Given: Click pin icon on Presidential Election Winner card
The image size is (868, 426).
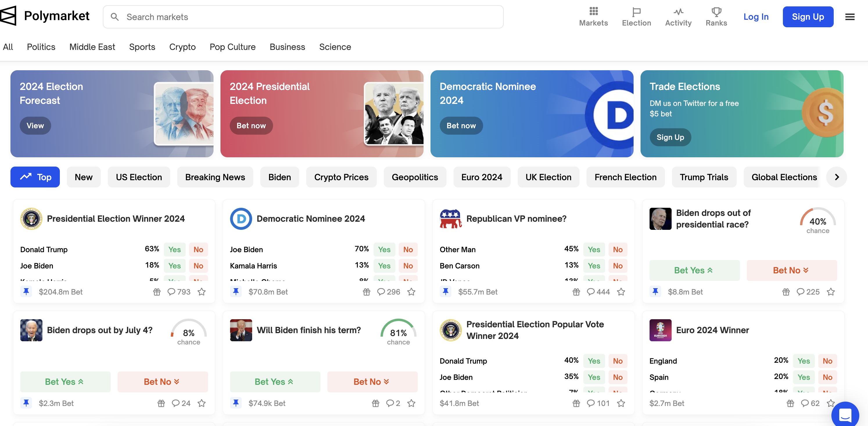Looking at the screenshot, I should tap(26, 291).
